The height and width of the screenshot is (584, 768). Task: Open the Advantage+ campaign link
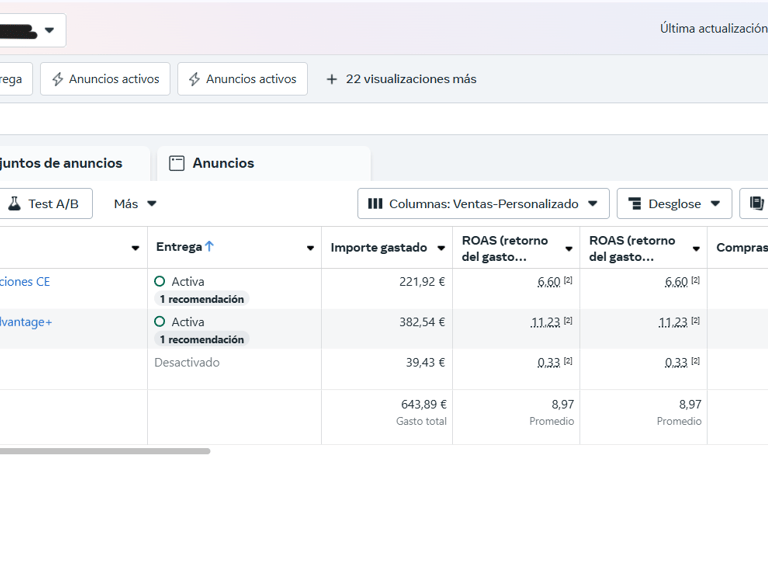click(26, 322)
